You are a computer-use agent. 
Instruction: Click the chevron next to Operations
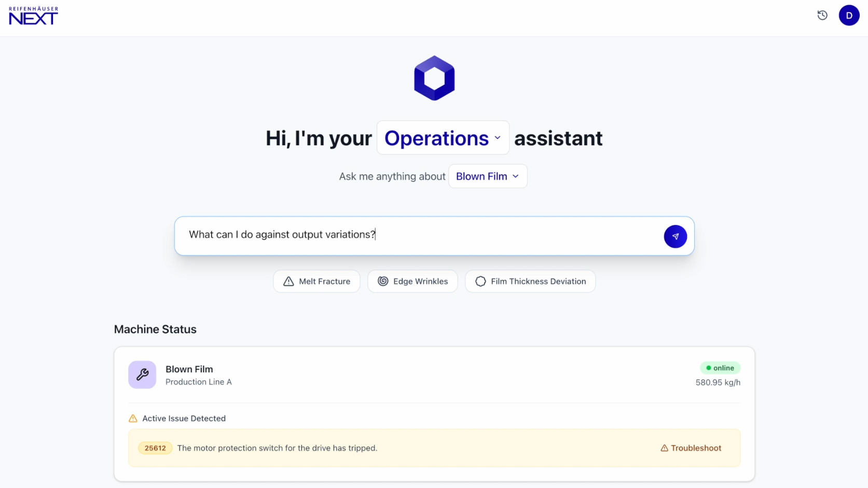(x=498, y=138)
